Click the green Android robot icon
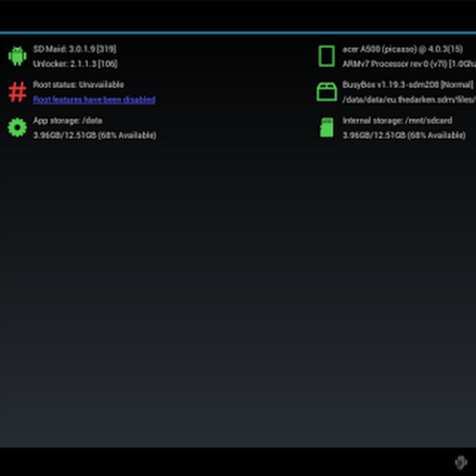Viewport: 476px width, 476px height. tap(17, 56)
